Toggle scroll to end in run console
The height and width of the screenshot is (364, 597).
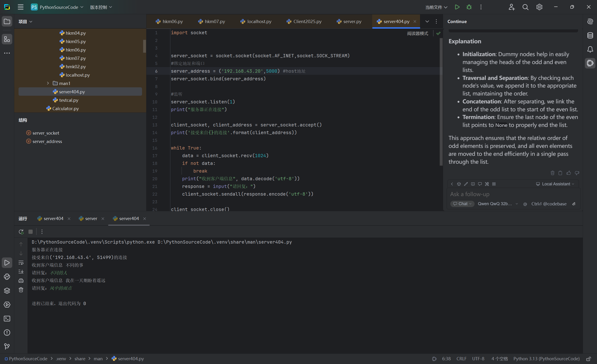coord(21,272)
